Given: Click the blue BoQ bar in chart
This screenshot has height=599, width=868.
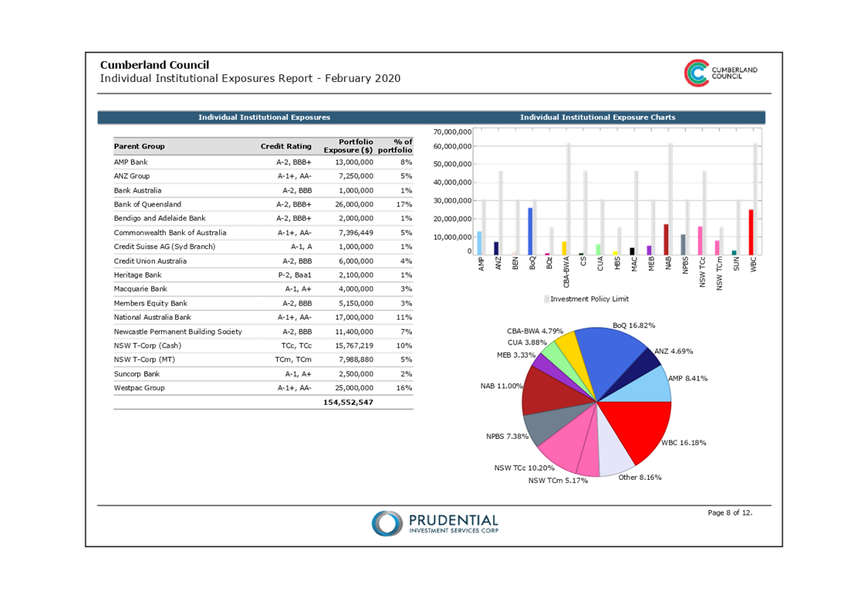Looking at the screenshot, I should click(x=530, y=231).
